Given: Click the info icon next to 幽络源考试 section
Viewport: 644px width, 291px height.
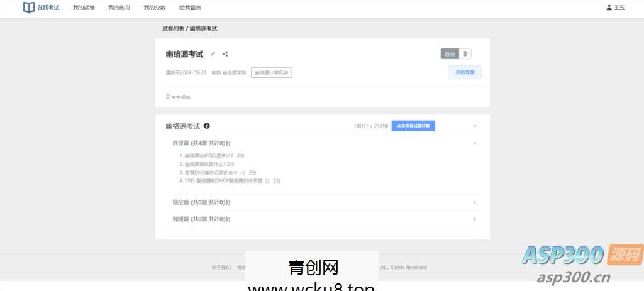Looking at the screenshot, I should coord(206,126).
